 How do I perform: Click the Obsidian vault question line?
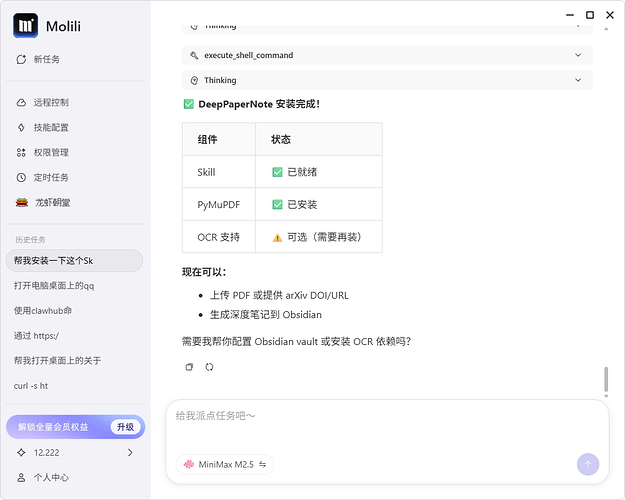pos(296,342)
